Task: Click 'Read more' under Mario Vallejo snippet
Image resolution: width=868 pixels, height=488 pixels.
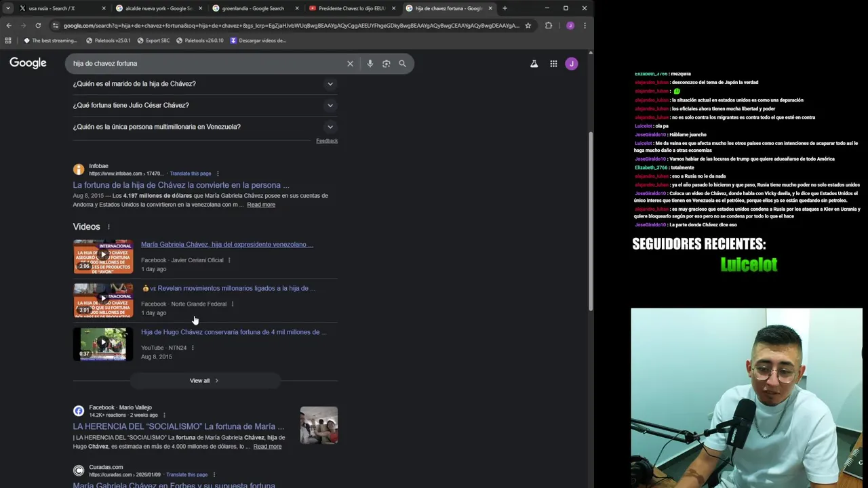Action: [267, 447]
